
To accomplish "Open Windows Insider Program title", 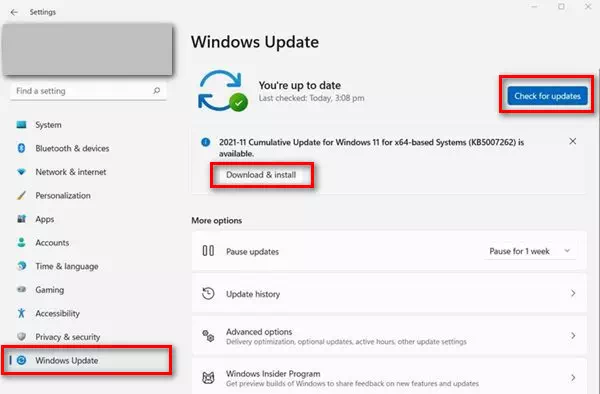I will (273, 374).
